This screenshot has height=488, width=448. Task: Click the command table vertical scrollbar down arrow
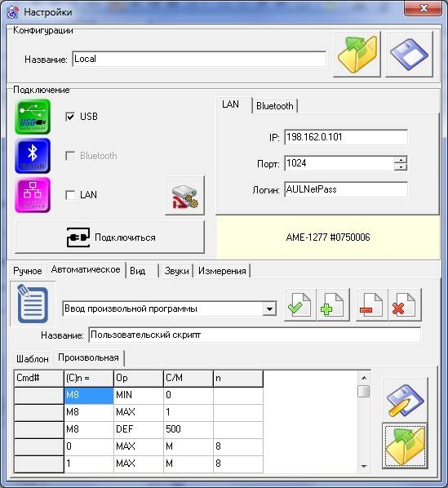pyautogui.click(x=364, y=466)
